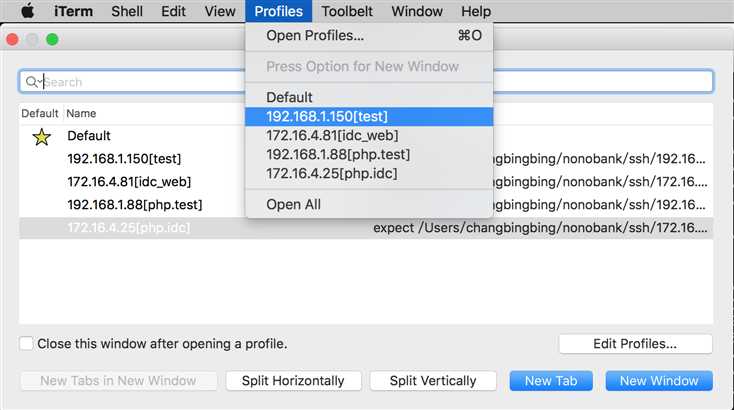This screenshot has width=734, height=410.
Task: Select the 192.168.1.88[php.test] row in profile list
Action: 366,205
